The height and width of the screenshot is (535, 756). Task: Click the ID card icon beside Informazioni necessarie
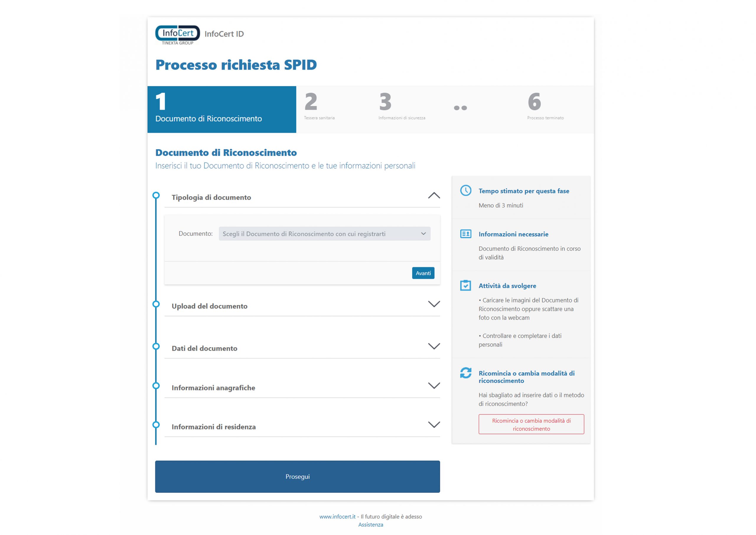point(466,234)
